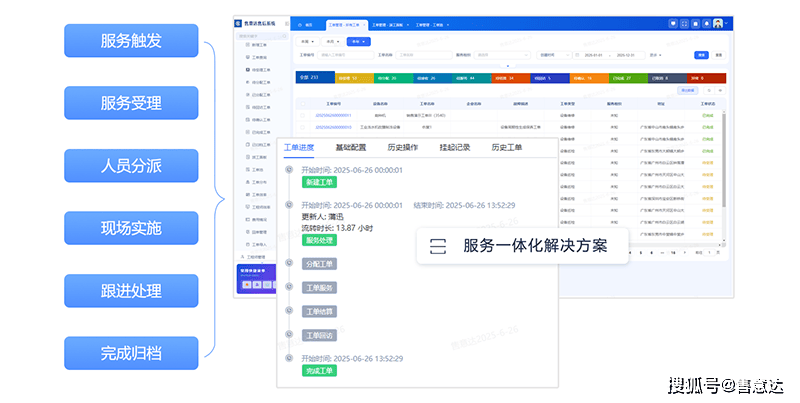
Task: Click the clock icon beside 新建工单 step
Action: (290, 170)
